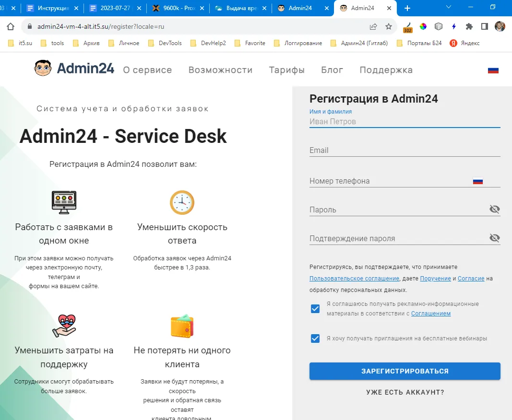Click the monitor icon above Работать с заявками
This screenshot has width=512, height=420.
coord(64,202)
